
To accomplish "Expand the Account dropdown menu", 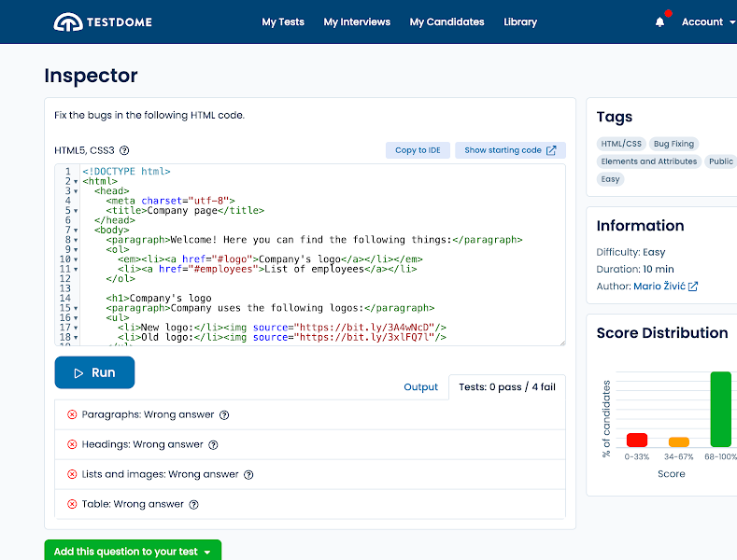I will point(707,22).
